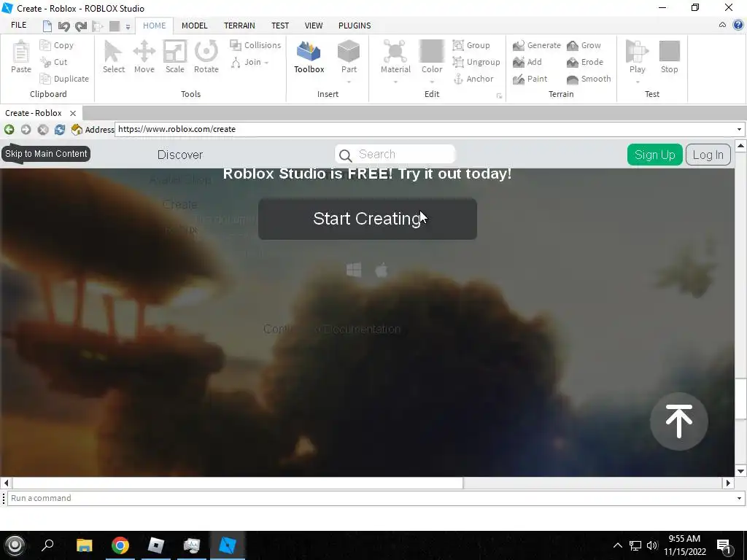Open the Toolbox panel

coord(309,57)
